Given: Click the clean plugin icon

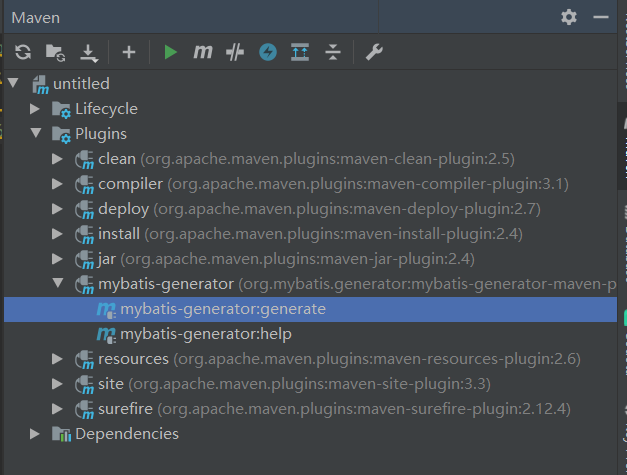Looking at the screenshot, I should pos(84,160).
